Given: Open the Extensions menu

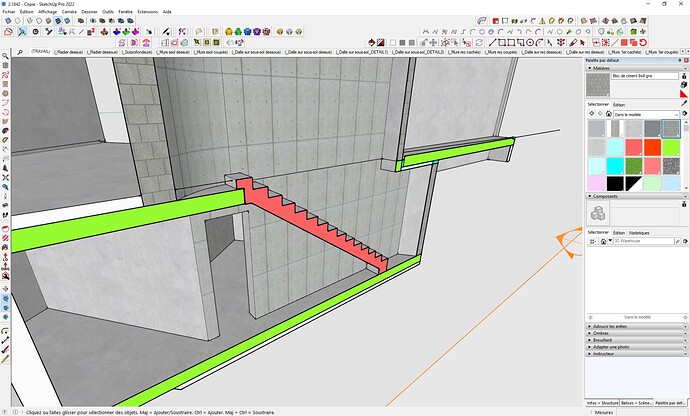Looking at the screenshot, I should point(147,12).
